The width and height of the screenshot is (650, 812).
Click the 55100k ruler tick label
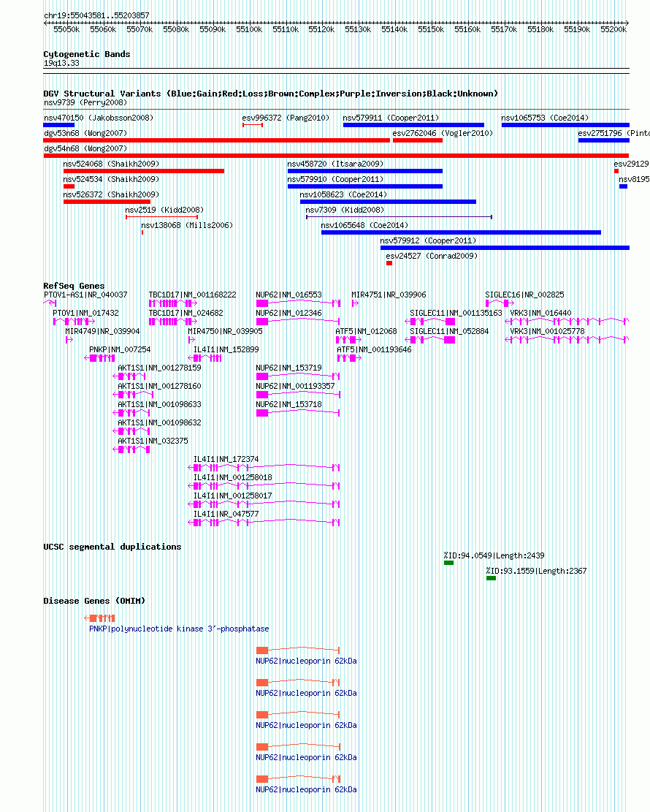tap(249, 29)
